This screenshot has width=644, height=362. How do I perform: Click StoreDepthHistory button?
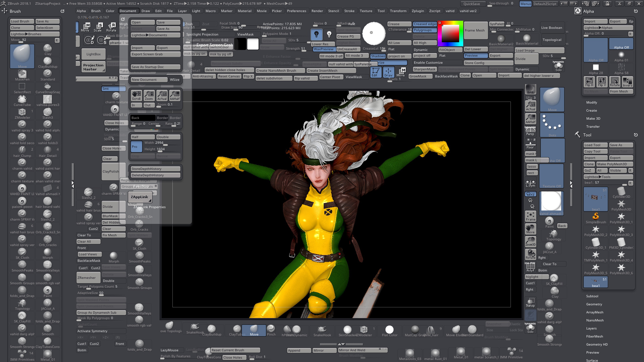click(x=156, y=169)
